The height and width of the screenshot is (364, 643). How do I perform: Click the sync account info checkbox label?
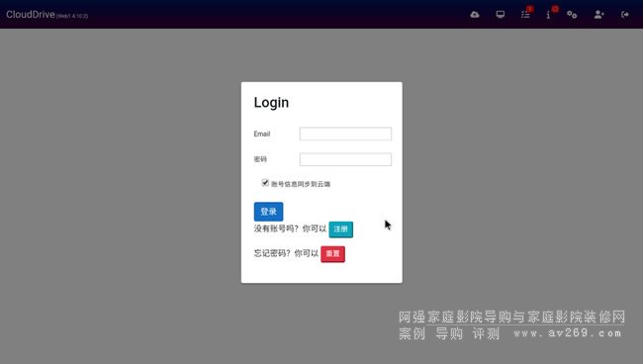(x=301, y=184)
